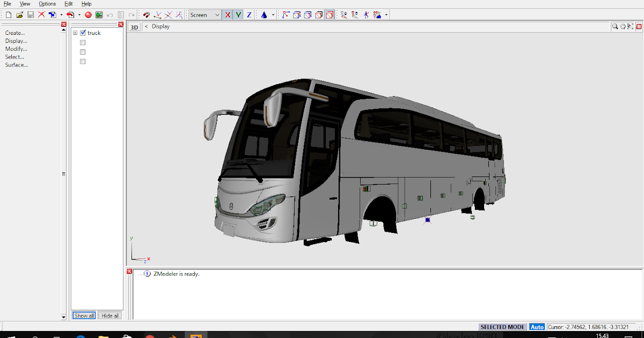644x338 pixels.
Task: Open an existing model file
Action: coord(20,15)
